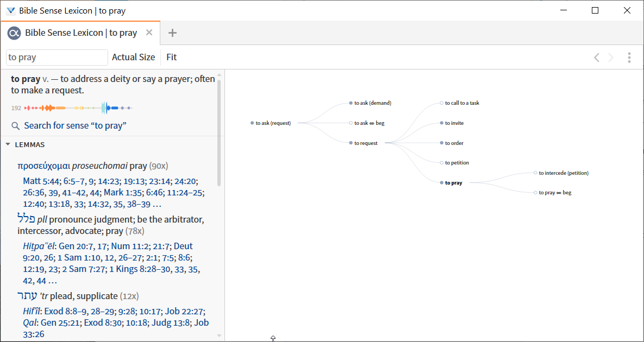Select the 'to petition' node

coord(457,163)
